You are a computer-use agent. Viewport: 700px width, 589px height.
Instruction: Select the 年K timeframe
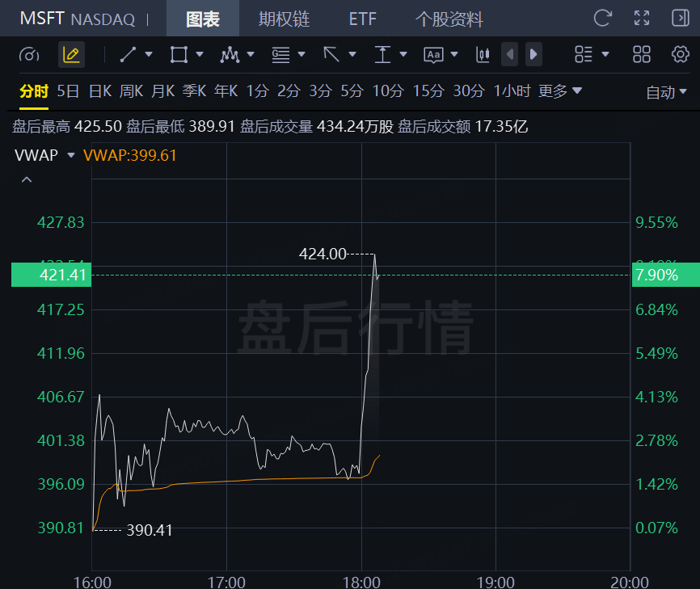tap(226, 91)
